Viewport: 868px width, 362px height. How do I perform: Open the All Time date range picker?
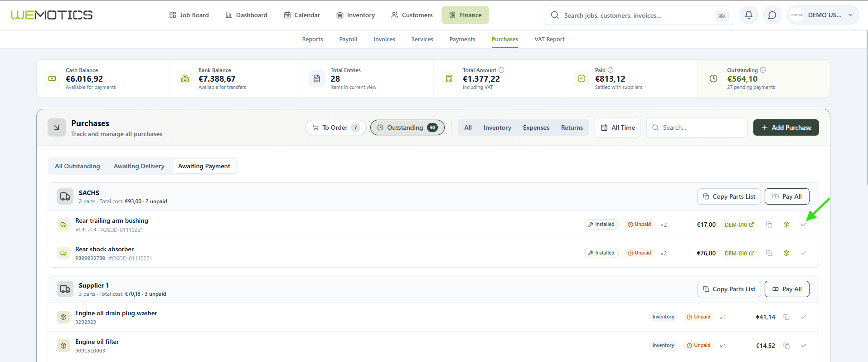(618, 127)
